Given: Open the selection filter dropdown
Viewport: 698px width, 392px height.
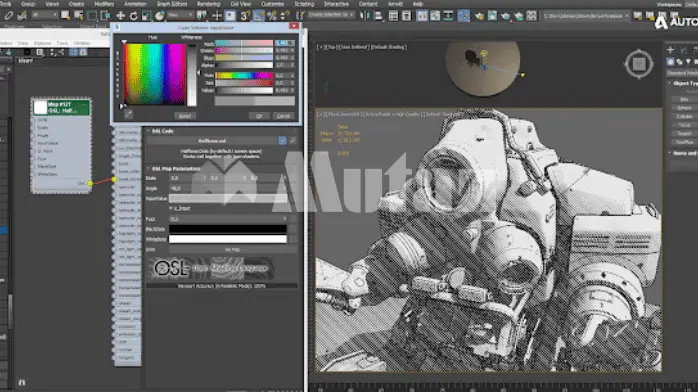Looking at the screenshot, I should (44, 16).
